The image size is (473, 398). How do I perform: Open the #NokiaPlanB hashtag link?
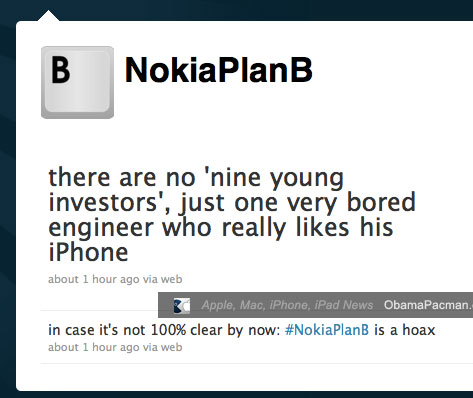pyautogui.click(x=327, y=330)
